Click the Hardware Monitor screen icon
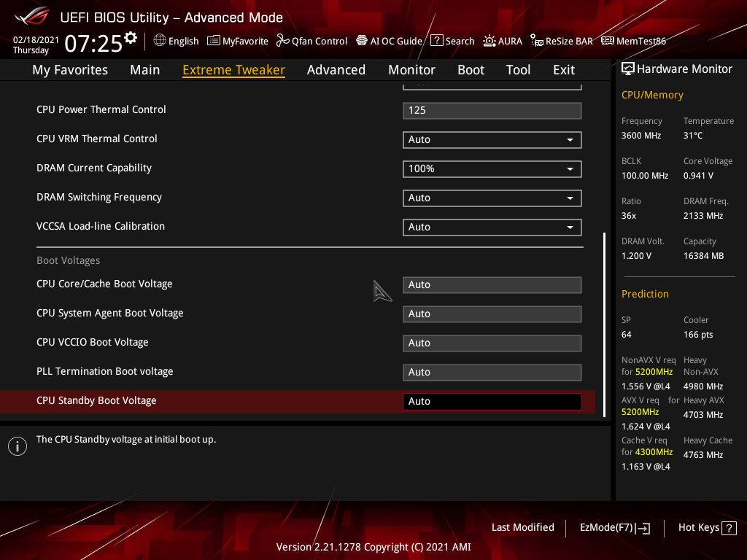 [x=628, y=69]
